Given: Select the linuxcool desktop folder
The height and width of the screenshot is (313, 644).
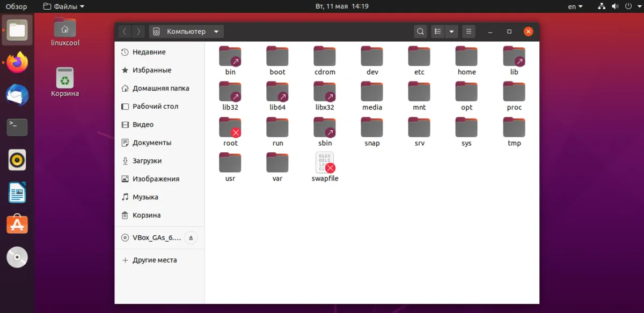Looking at the screenshot, I should point(65,32).
